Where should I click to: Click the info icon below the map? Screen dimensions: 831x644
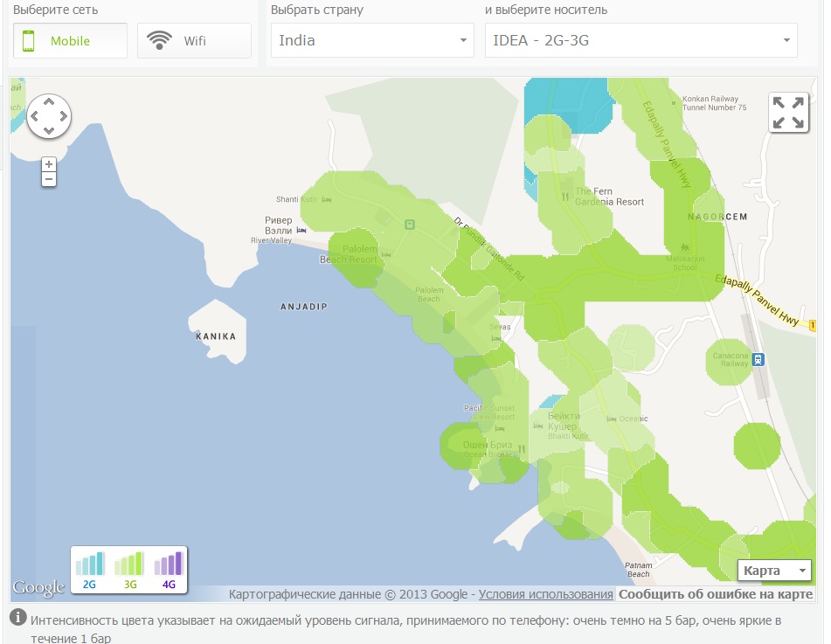(x=17, y=619)
